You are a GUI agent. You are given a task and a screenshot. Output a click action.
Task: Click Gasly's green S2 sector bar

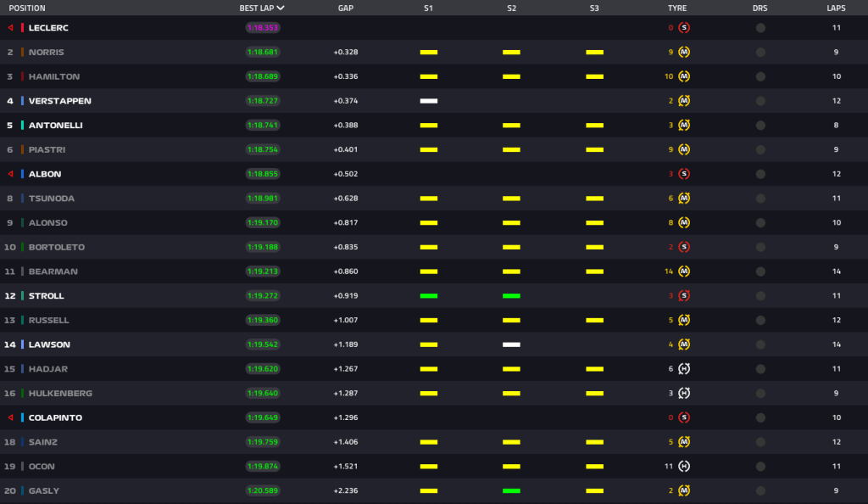[x=511, y=490]
